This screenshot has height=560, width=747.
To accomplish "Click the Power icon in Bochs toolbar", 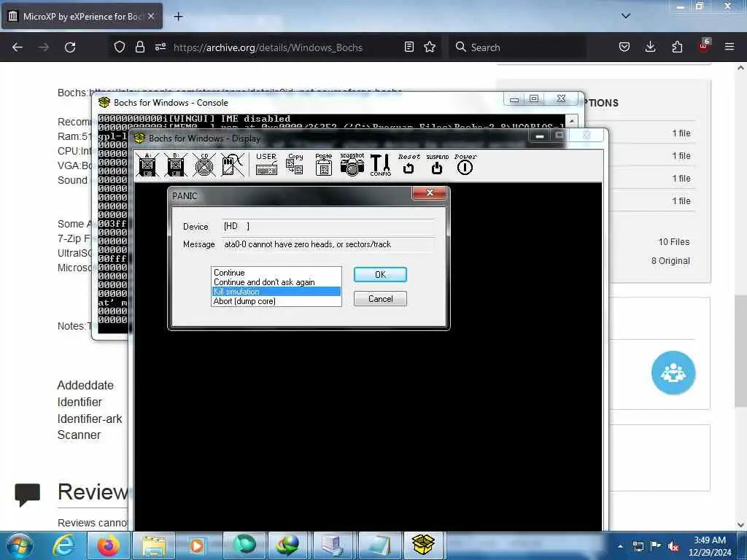I will coord(465,165).
